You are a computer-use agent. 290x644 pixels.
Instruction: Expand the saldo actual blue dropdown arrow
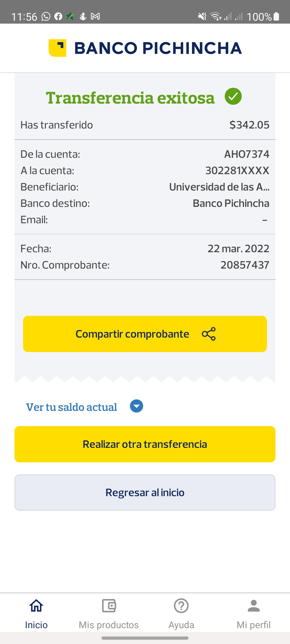tap(136, 406)
